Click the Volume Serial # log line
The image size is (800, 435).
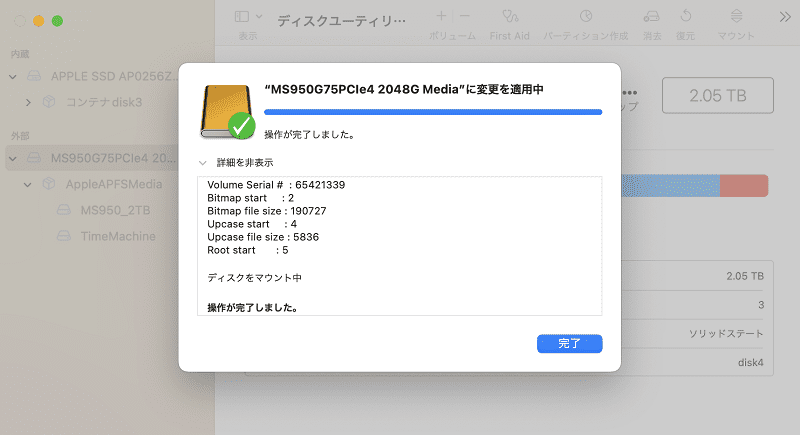276,185
